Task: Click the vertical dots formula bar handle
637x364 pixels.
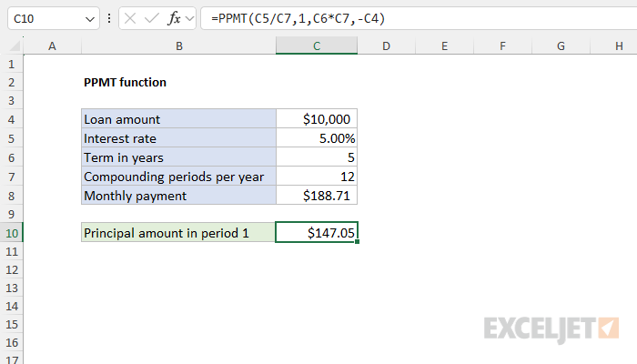Action: [109, 18]
